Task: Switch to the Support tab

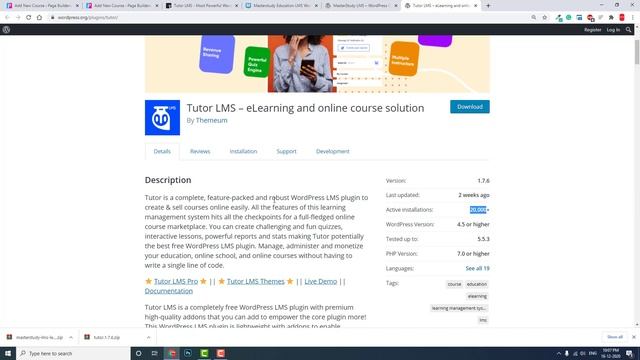Action: (x=286, y=151)
